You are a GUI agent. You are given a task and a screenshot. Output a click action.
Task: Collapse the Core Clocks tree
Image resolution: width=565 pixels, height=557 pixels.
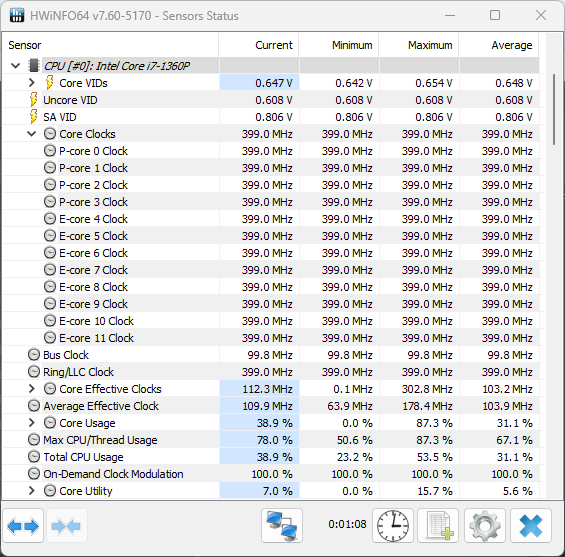point(32,134)
